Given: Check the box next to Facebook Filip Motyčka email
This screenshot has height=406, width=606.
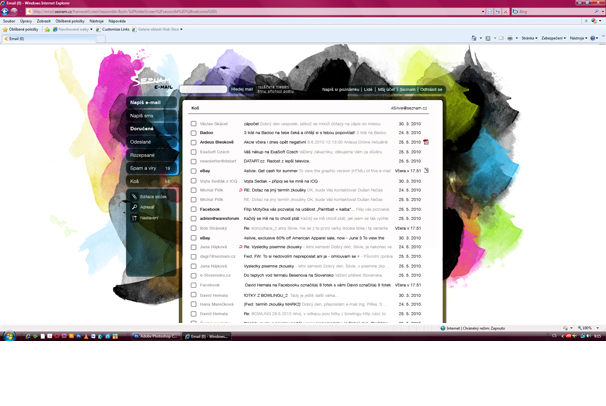Looking at the screenshot, I should (x=194, y=209).
